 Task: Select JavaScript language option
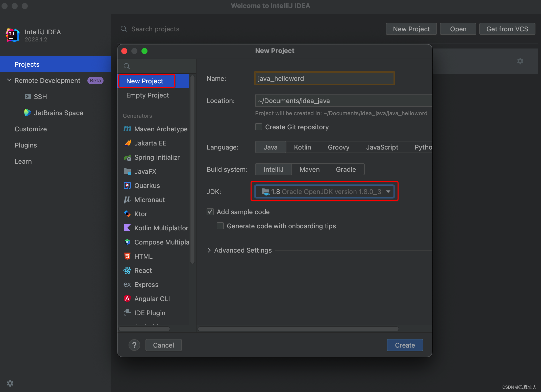(x=382, y=147)
